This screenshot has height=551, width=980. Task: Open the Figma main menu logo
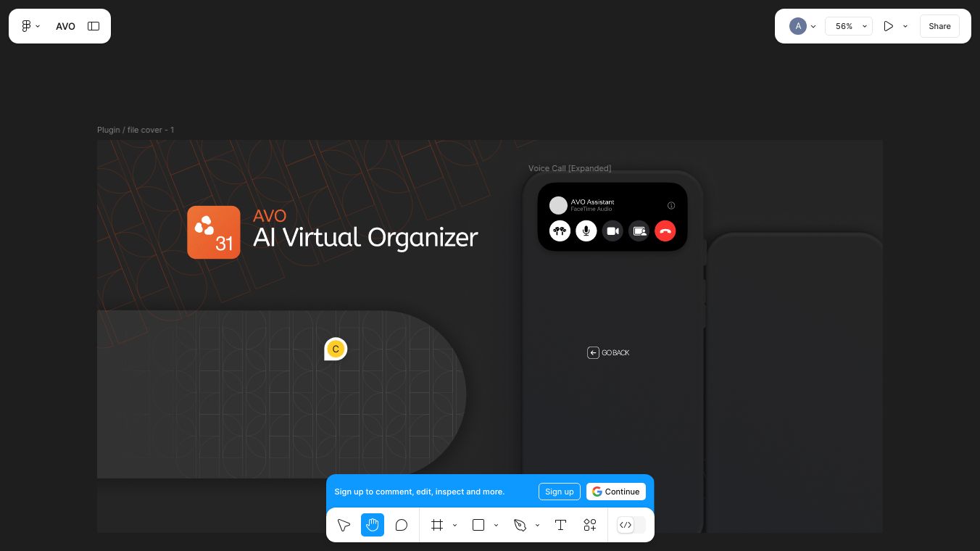pyautogui.click(x=26, y=26)
